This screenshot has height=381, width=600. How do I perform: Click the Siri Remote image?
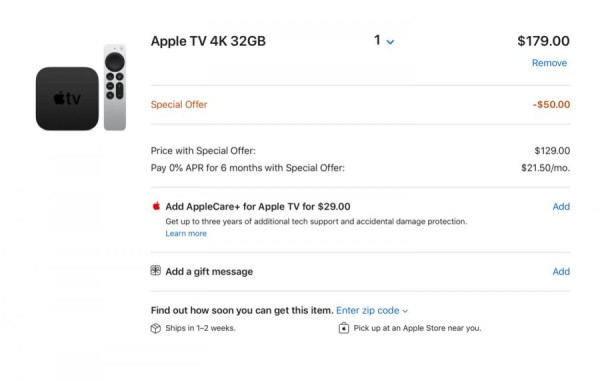tap(115, 87)
